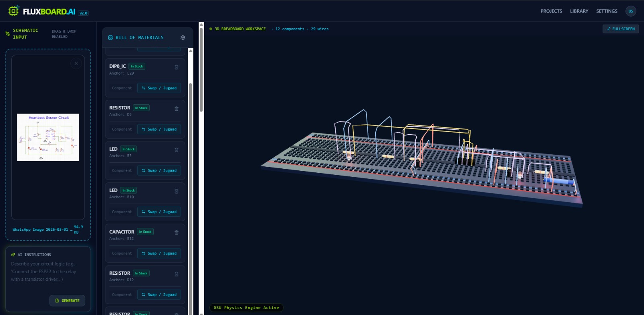Image resolution: width=644 pixels, height=315 pixels.
Task: Click the 94.9 KB file size text
Action: click(78, 230)
